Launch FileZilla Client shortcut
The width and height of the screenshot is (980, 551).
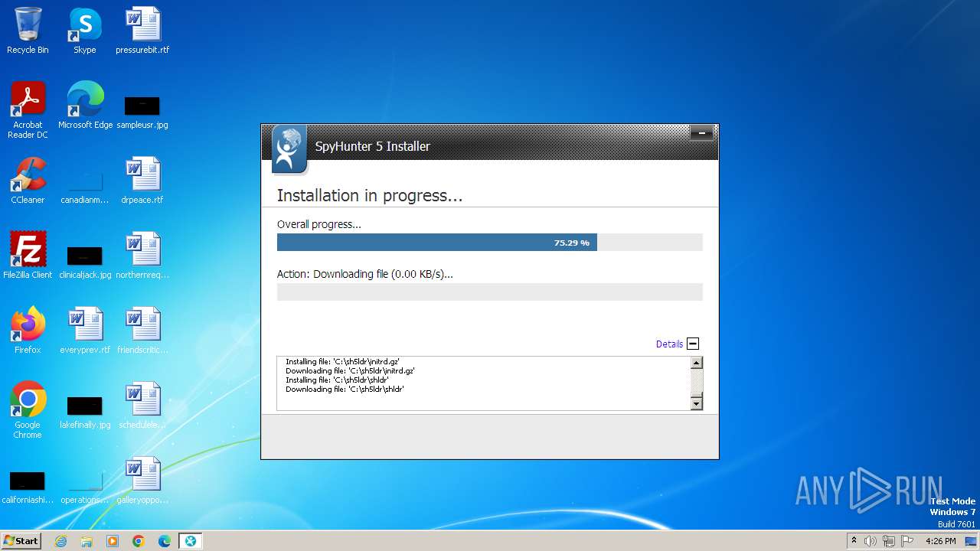(x=28, y=256)
